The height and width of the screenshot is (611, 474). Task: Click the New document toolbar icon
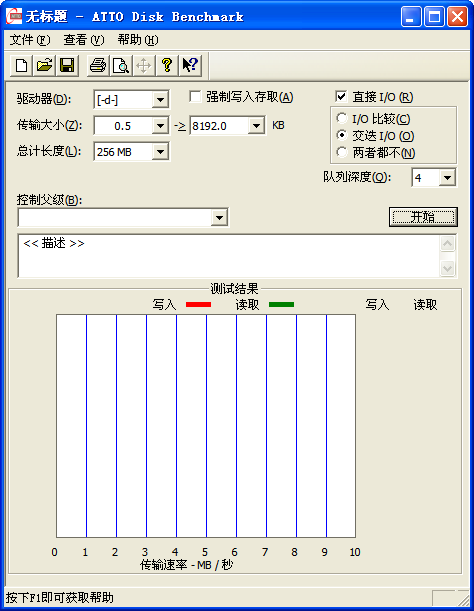(21, 65)
